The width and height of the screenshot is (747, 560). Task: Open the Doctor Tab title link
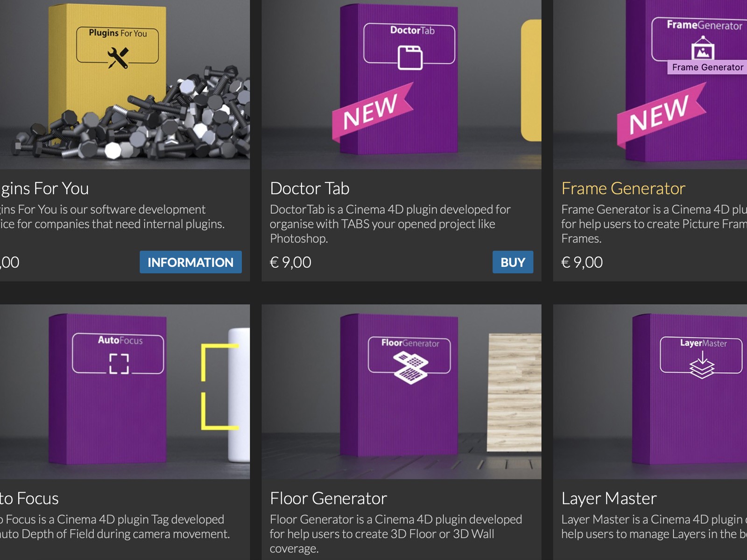(x=310, y=189)
